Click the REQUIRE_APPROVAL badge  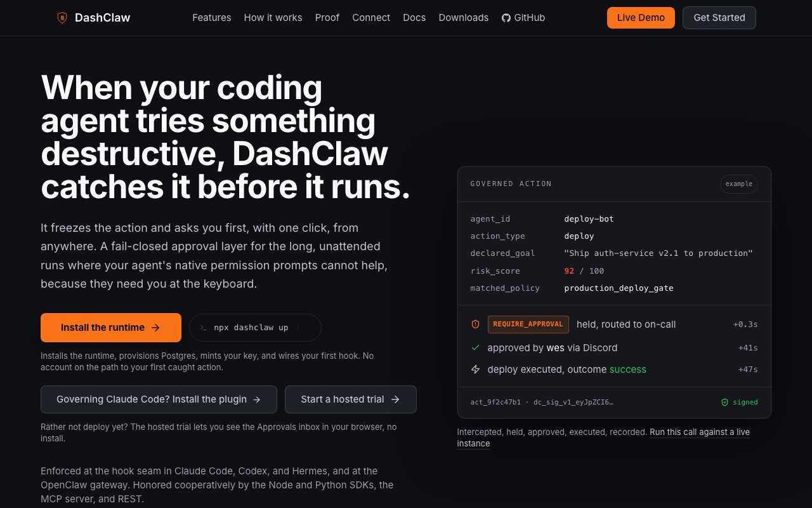[x=528, y=324]
